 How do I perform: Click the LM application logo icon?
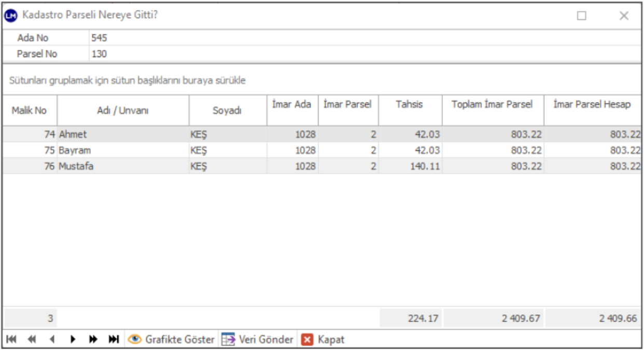[x=11, y=16]
